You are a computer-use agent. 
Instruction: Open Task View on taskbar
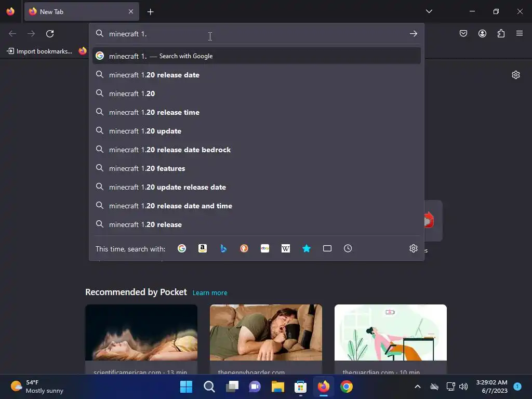[232, 387]
